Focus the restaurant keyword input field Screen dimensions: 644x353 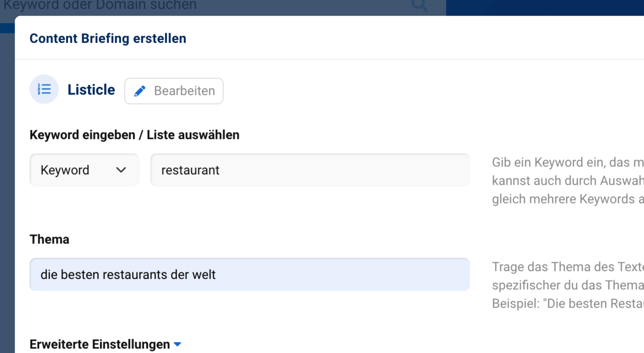pos(310,170)
